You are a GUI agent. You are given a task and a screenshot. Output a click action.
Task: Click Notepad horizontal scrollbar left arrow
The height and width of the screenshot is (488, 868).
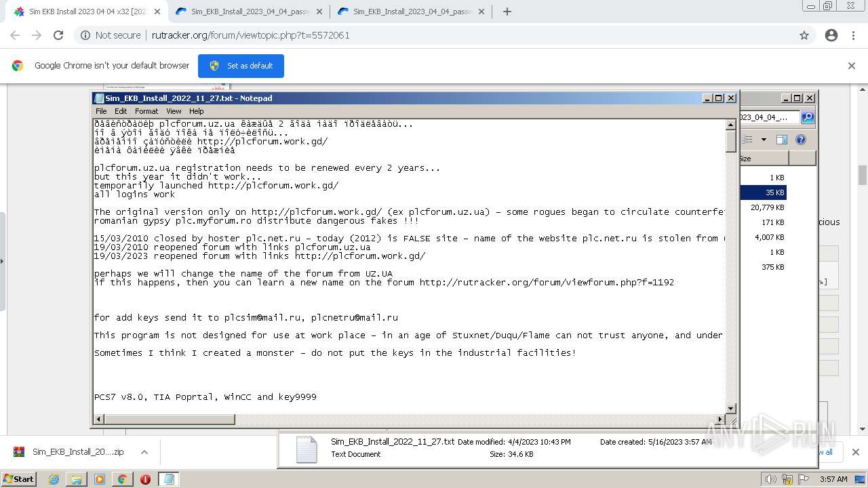(99, 420)
